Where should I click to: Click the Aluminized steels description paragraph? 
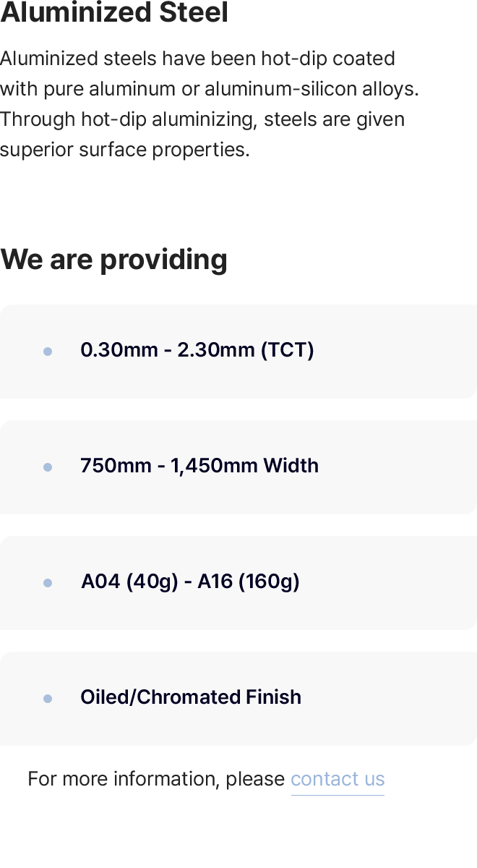pos(210,103)
